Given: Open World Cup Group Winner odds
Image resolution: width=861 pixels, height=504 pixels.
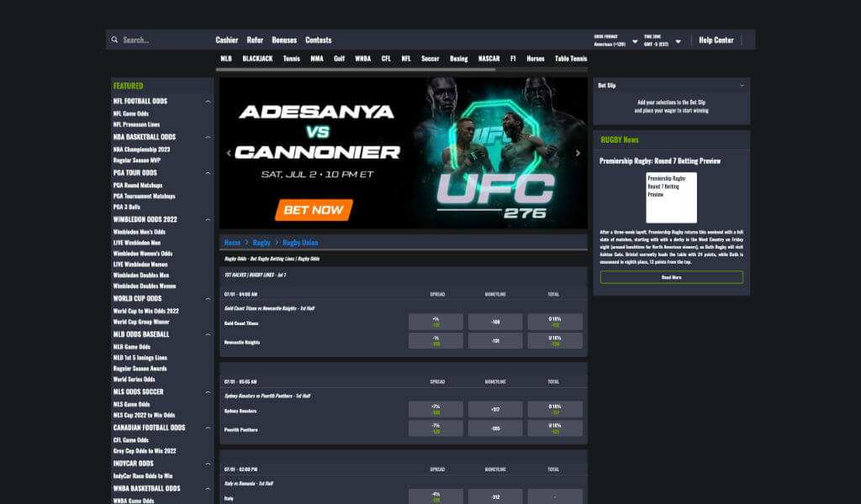Looking at the screenshot, I should click(141, 322).
